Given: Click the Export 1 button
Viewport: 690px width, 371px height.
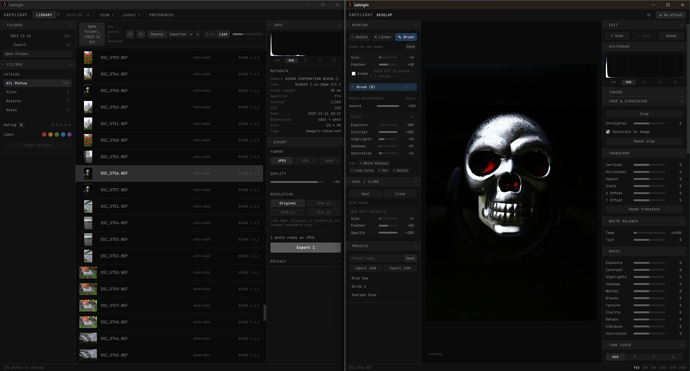Looking at the screenshot, I should [305, 248].
